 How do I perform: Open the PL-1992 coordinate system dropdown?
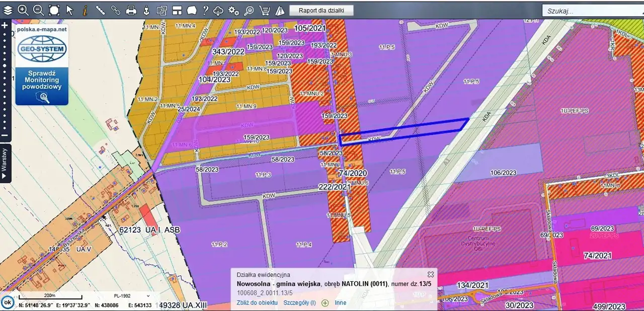(x=132, y=296)
